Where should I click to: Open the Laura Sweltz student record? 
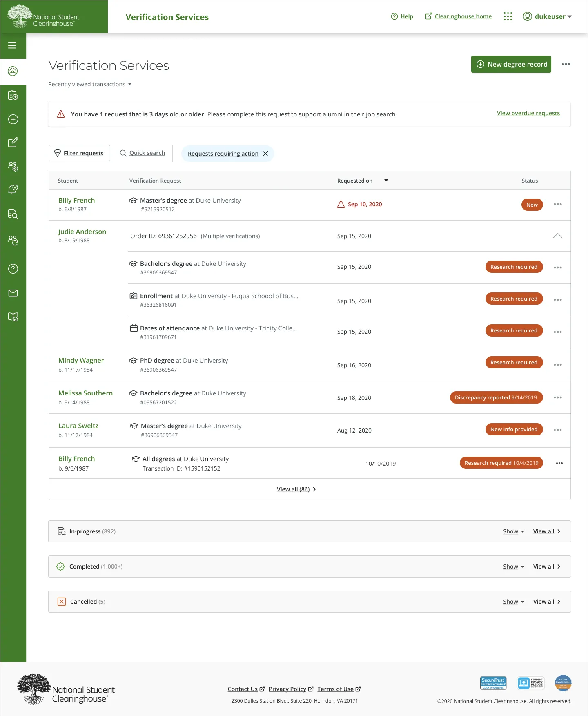pyautogui.click(x=78, y=426)
